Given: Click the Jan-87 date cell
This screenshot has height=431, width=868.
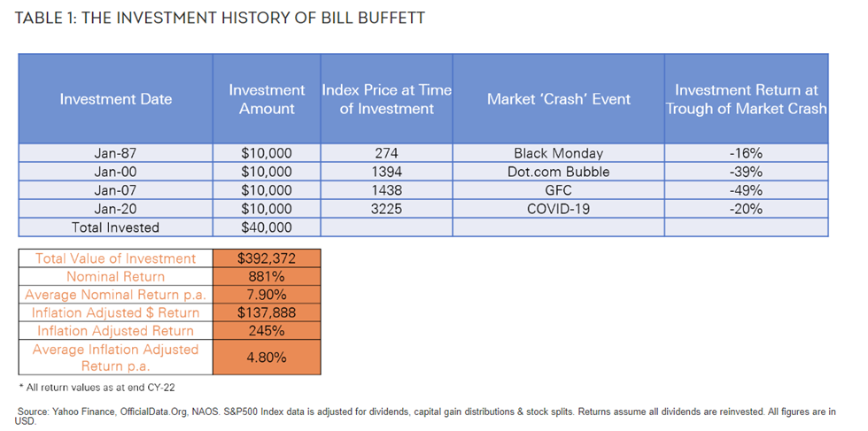Looking at the screenshot, I should [x=116, y=153].
